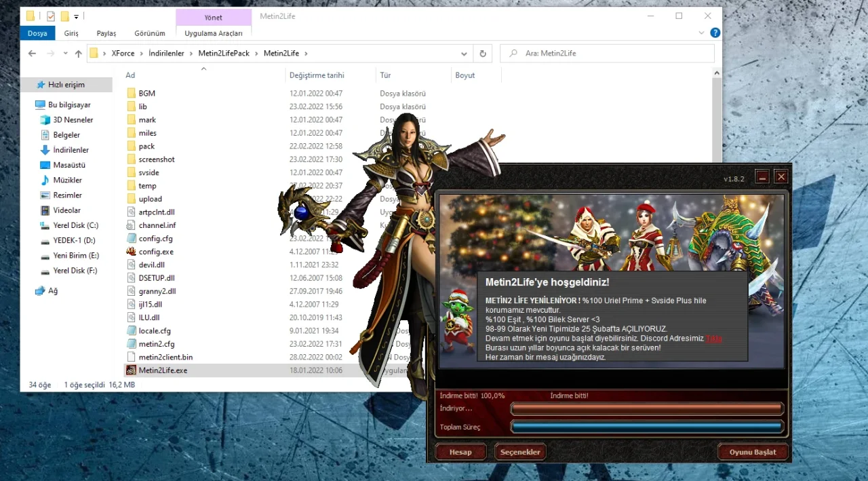Screen dimensions: 868x481
Task: Go up one folder level arrow
Action: coord(79,54)
